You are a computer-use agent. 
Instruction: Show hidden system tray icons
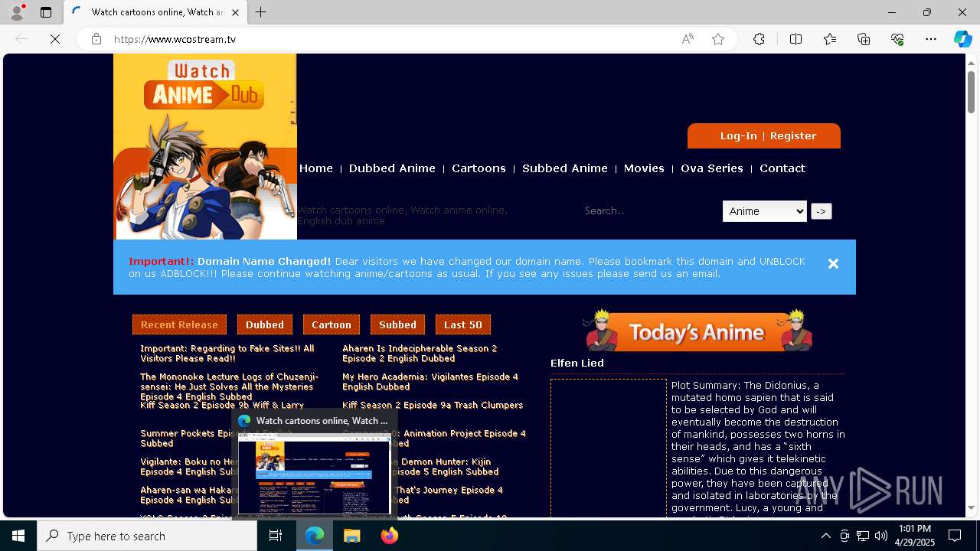coord(826,536)
